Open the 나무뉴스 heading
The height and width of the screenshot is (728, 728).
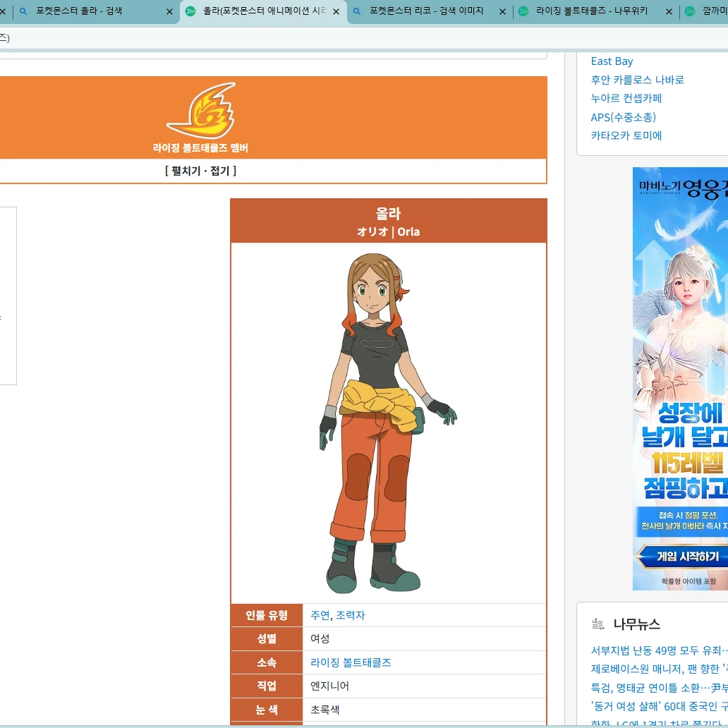636,624
